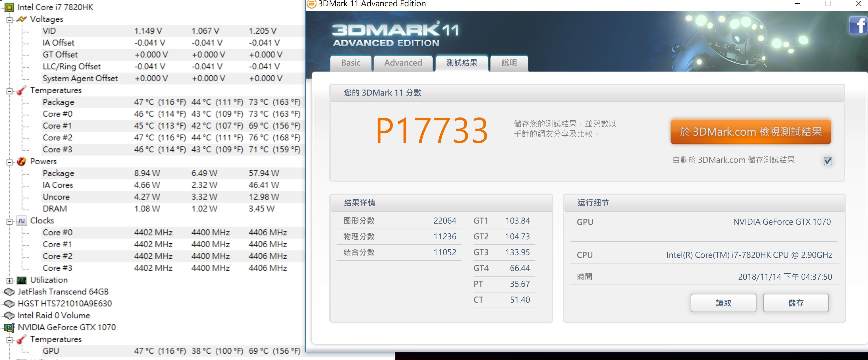Click the PT result 35.67

pos(520,284)
